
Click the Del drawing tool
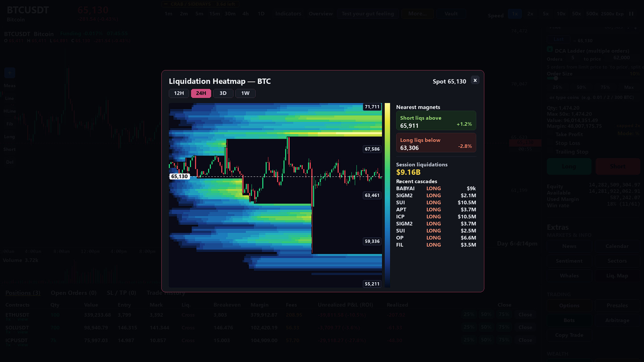(x=10, y=162)
